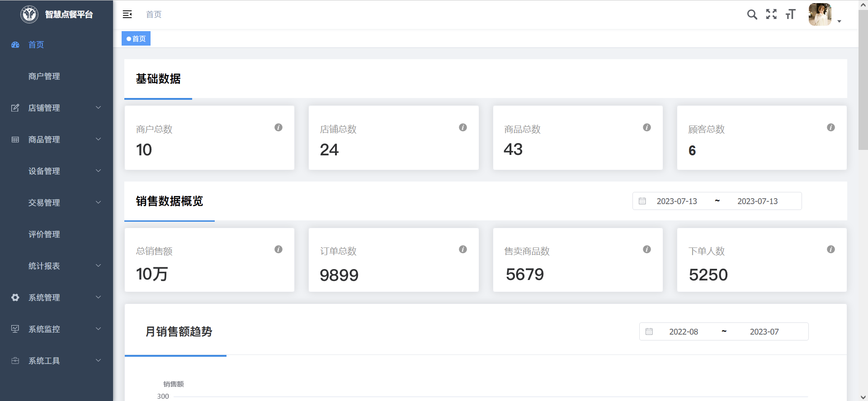Click sales overview start date 2023-07-13
Image resolution: width=868 pixels, height=401 pixels.
677,201
